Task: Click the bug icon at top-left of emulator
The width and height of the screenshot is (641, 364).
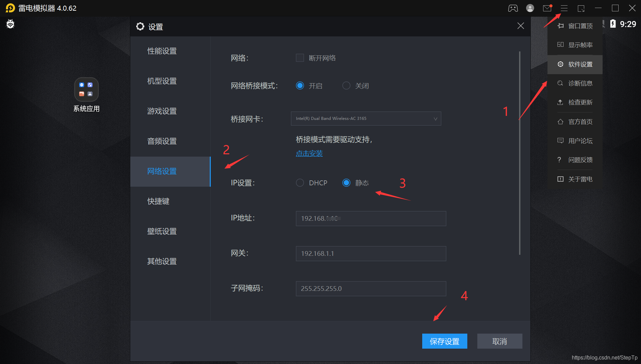Action: 10,24
